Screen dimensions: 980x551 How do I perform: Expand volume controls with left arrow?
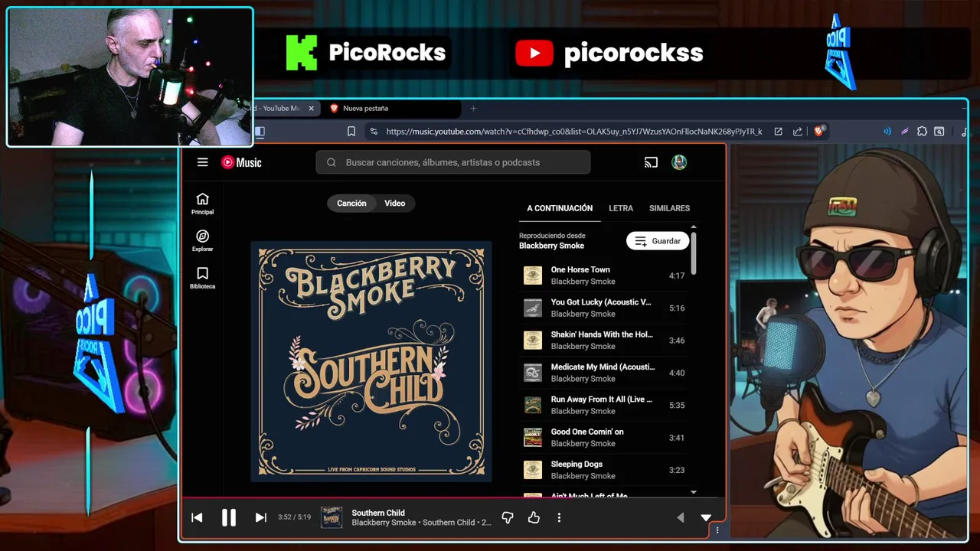click(x=680, y=518)
